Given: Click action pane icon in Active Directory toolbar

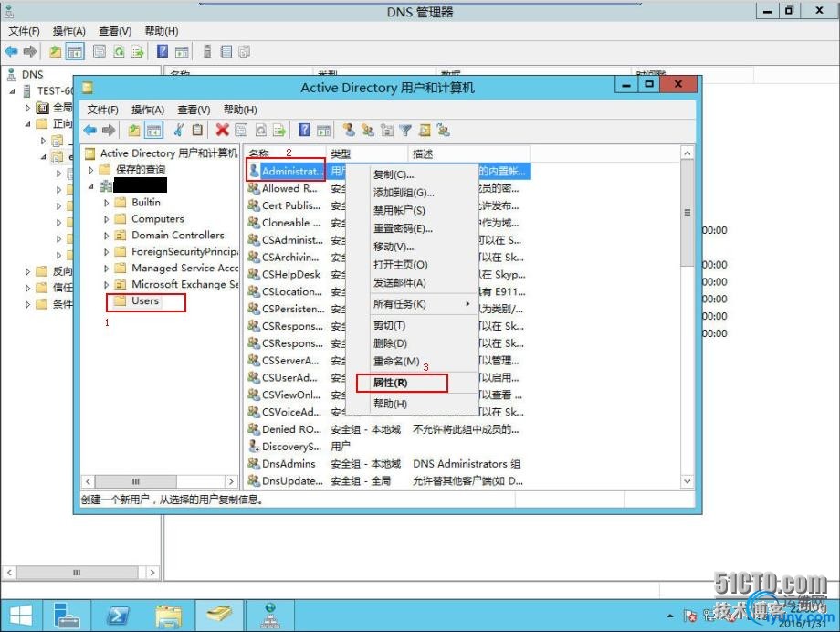Looking at the screenshot, I should [x=323, y=131].
